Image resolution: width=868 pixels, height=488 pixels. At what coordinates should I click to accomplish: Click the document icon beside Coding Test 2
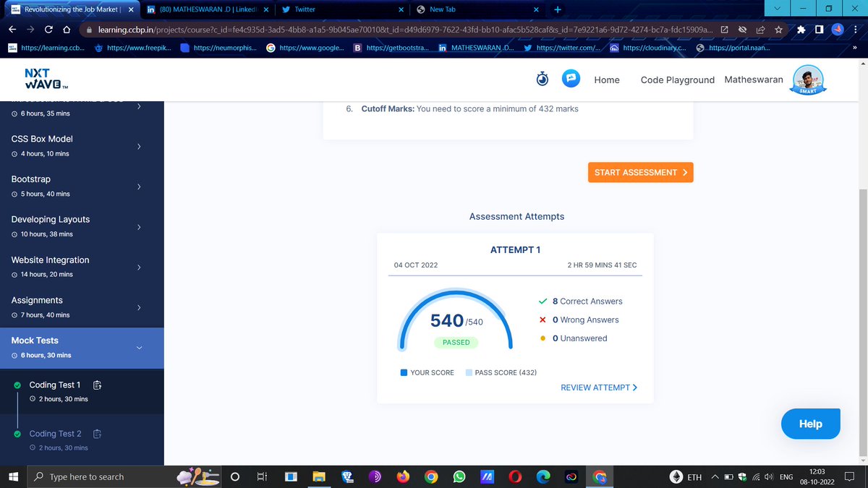click(98, 434)
